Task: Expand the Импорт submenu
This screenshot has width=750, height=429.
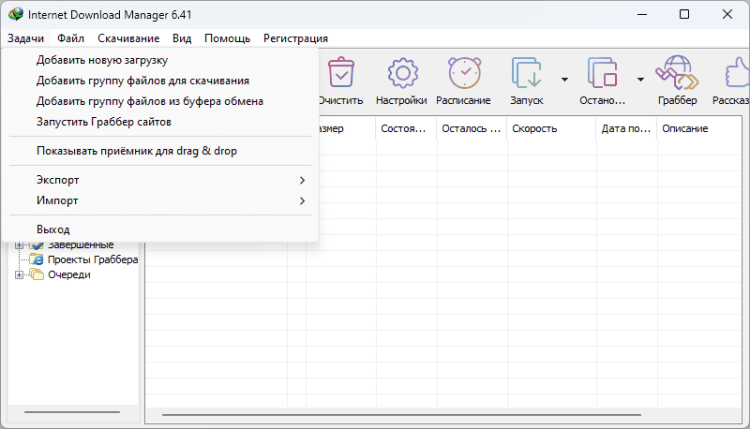Action: click(160, 200)
